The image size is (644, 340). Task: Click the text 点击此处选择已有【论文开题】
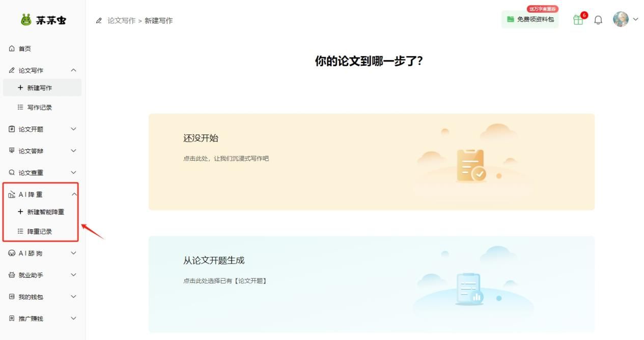point(225,281)
